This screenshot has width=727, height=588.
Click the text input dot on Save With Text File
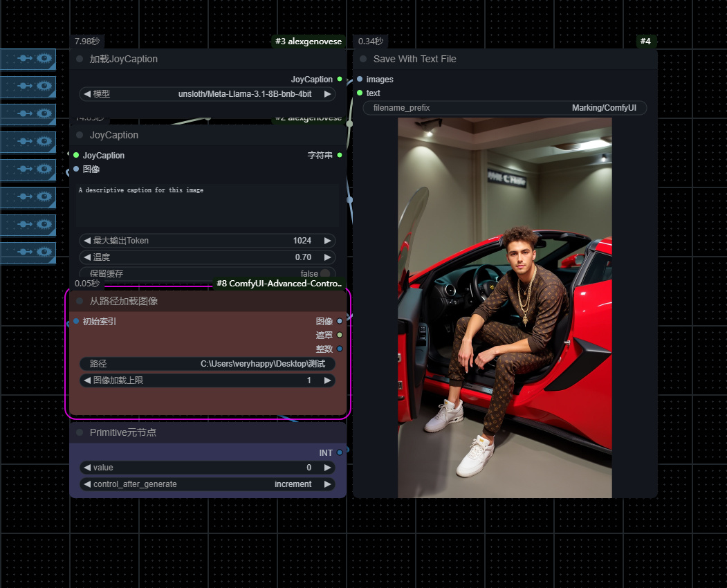click(359, 93)
